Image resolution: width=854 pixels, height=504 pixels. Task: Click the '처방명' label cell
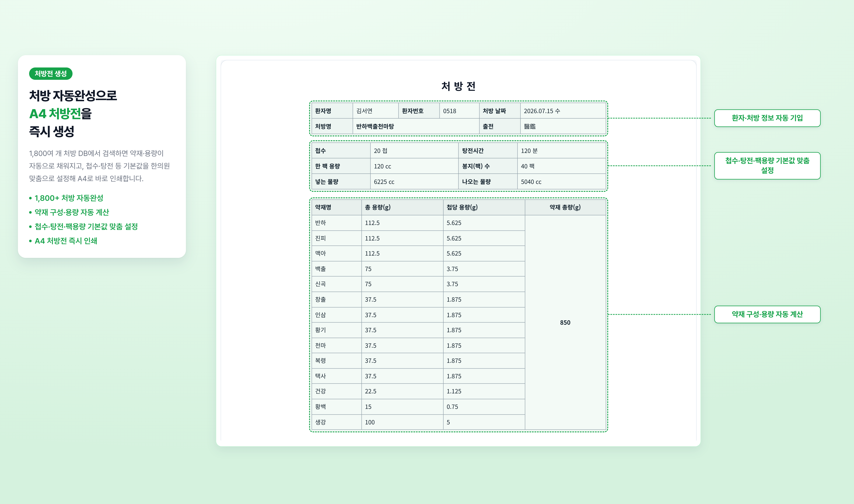332,126
